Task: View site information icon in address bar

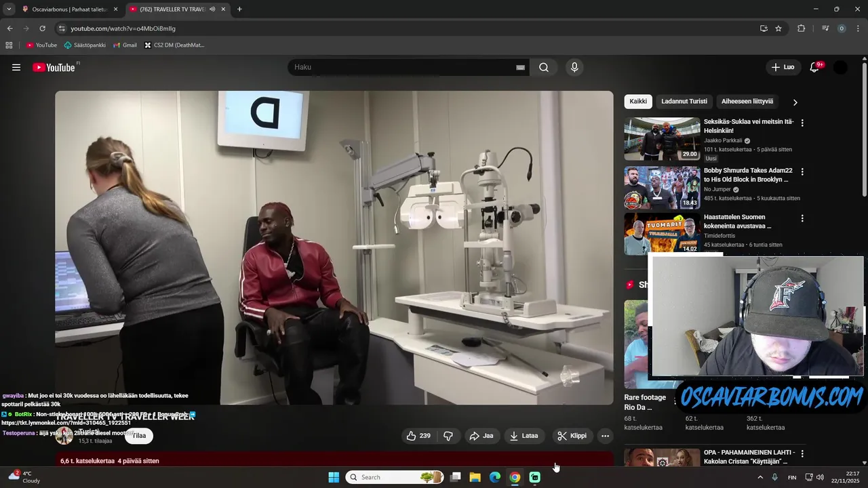Action: coord(62,28)
